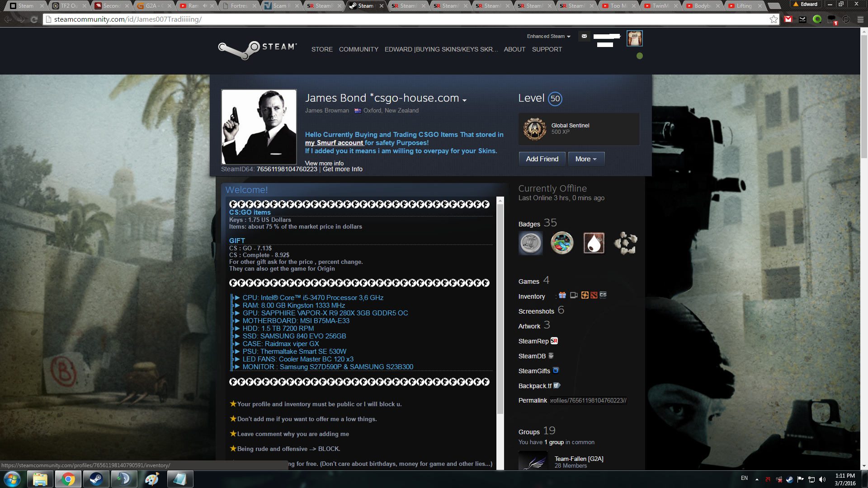The image size is (868, 488).
Task: Open the Dota 2 inventory icon
Action: pyautogui.click(x=594, y=295)
